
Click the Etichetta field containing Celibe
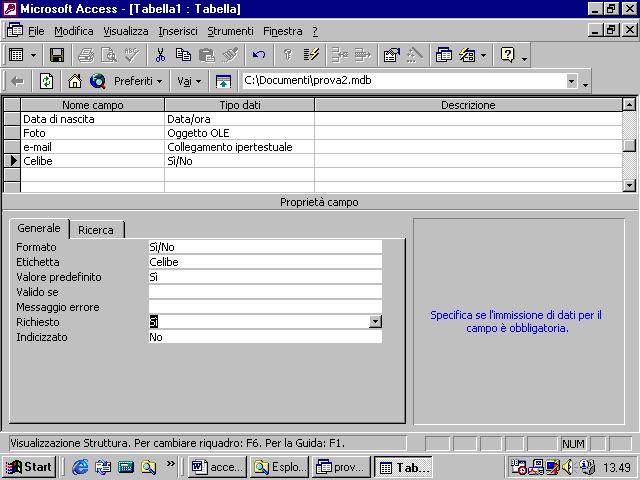[265, 262]
